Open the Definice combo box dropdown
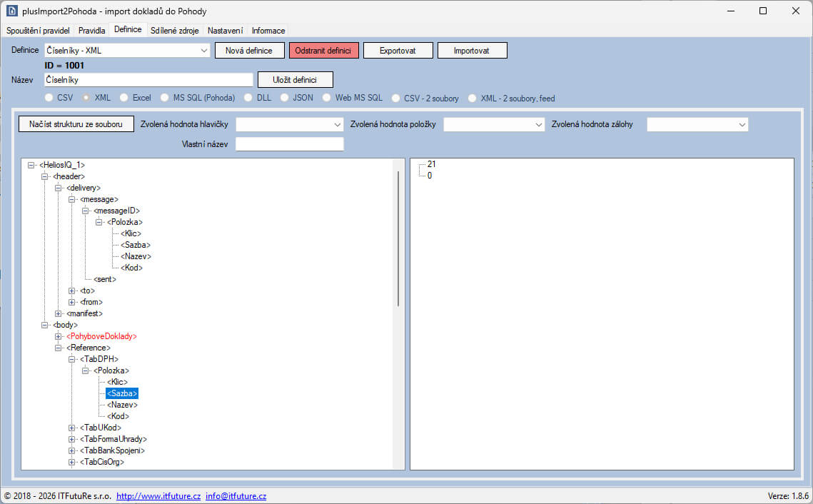813x504 pixels. point(203,50)
